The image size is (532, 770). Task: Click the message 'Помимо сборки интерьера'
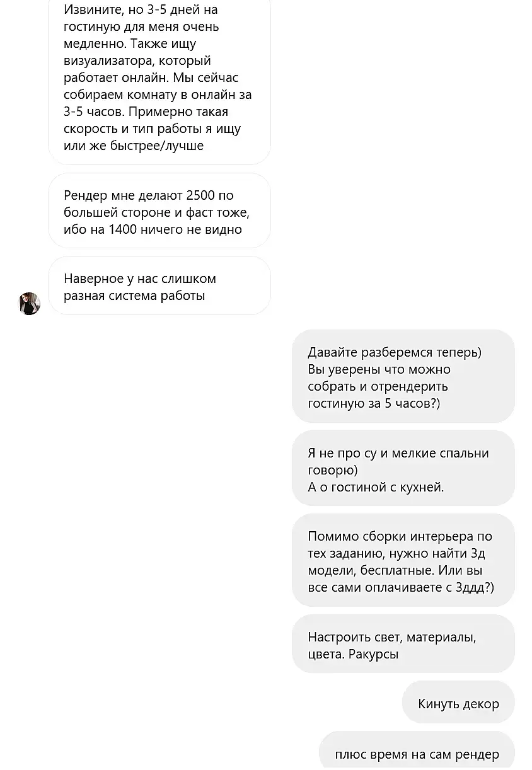403,561
